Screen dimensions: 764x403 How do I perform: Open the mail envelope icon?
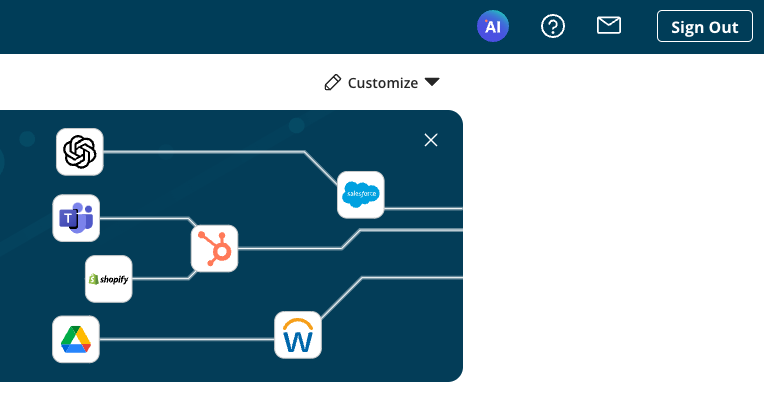(609, 25)
